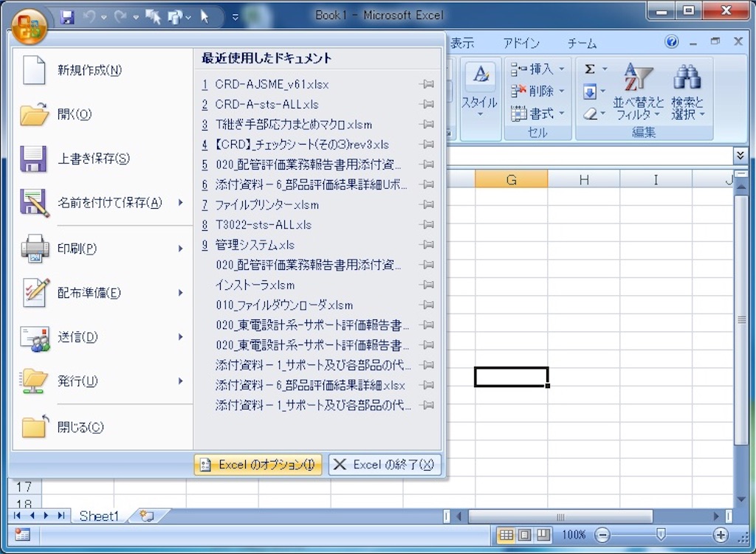Open recent document 添付資料－6_部品評価結果詳細.xlsx
The image size is (756, 554).
[x=310, y=385]
